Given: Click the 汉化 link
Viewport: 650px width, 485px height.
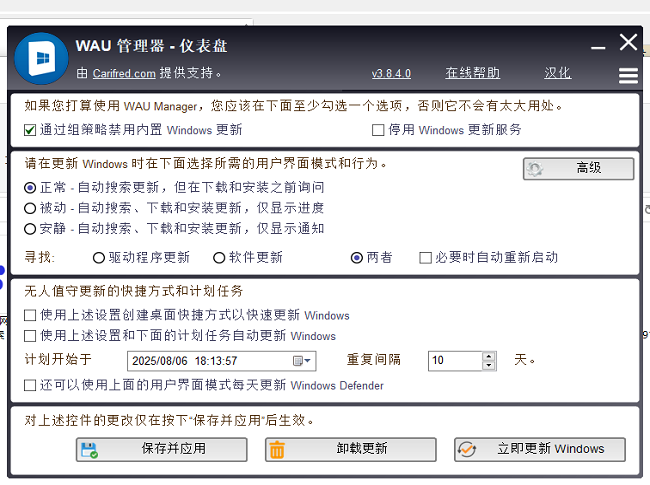Looking at the screenshot, I should [x=558, y=73].
